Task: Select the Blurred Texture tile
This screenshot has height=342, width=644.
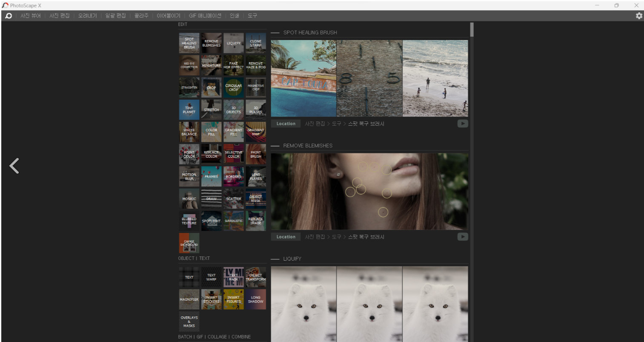Action: coord(189,221)
